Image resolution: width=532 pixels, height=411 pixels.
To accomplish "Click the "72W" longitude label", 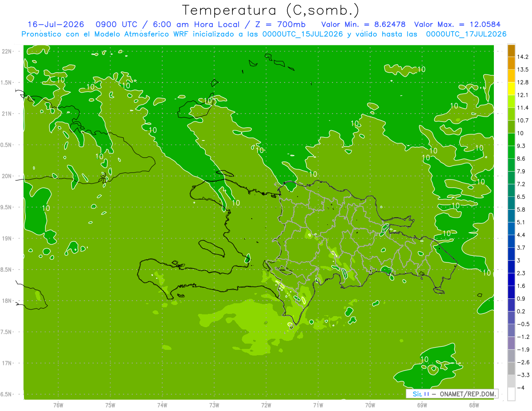I will click(266, 405).
